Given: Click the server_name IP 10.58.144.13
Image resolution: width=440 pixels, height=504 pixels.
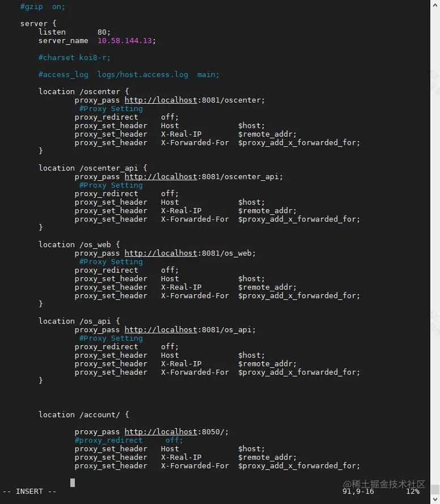Looking at the screenshot, I should tap(126, 41).
